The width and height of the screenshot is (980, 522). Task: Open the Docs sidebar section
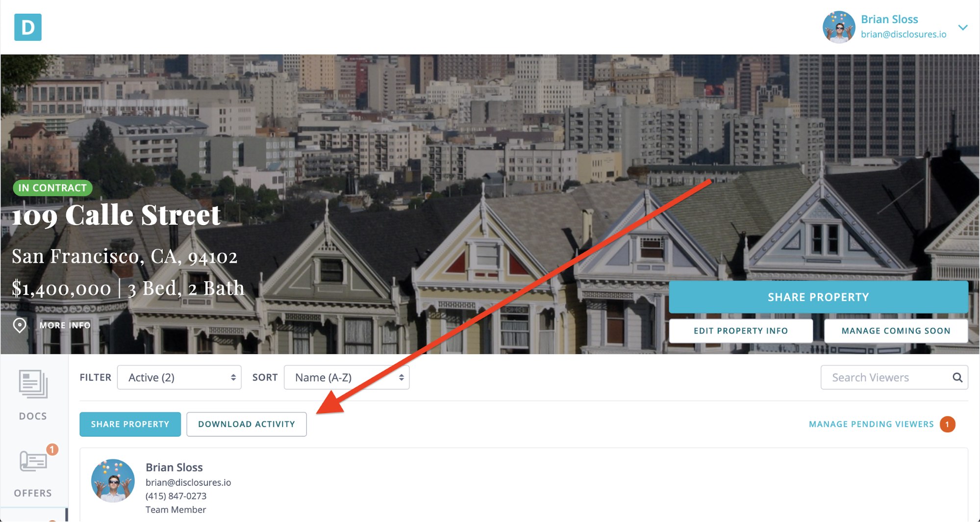[33, 395]
